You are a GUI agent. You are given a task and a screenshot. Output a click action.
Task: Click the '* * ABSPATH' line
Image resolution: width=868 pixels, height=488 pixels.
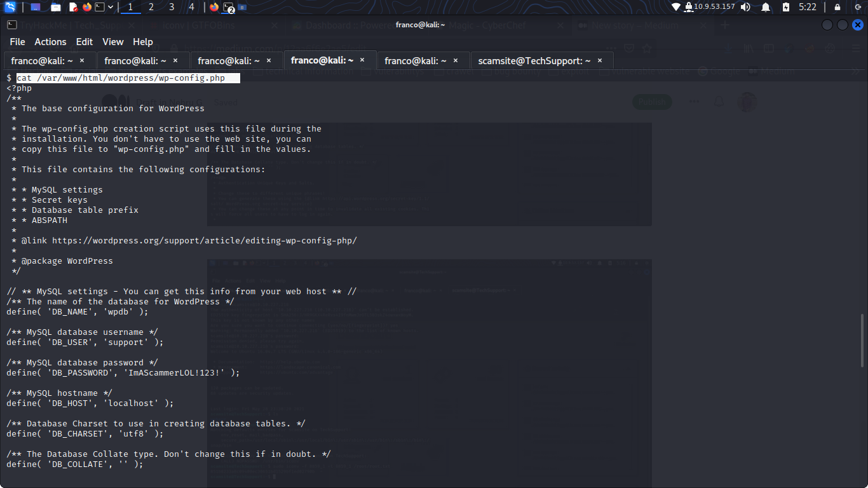click(x=39, y=220)
